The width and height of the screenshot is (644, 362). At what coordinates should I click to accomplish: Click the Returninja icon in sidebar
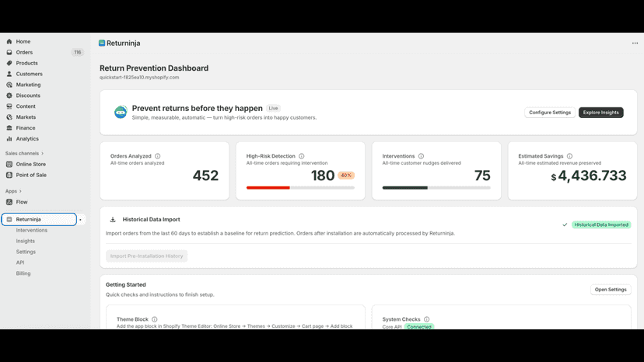(9, 219)
